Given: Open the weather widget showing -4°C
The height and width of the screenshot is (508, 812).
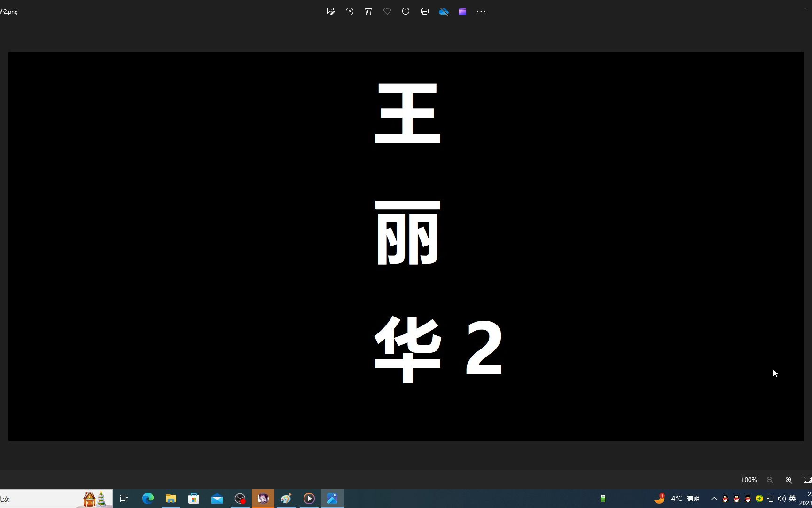Looking at the screenshot, I should tap(677, 499).
